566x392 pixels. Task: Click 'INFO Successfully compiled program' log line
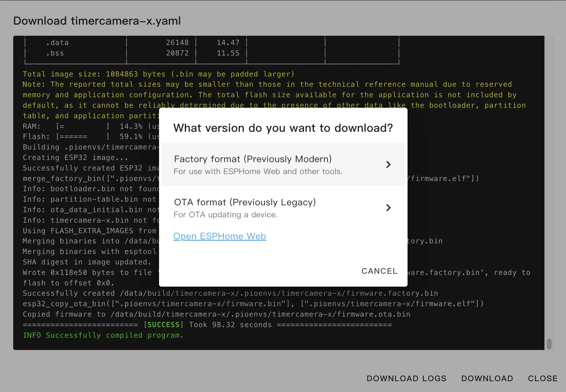pyautogui.click(x=103, y=335)
